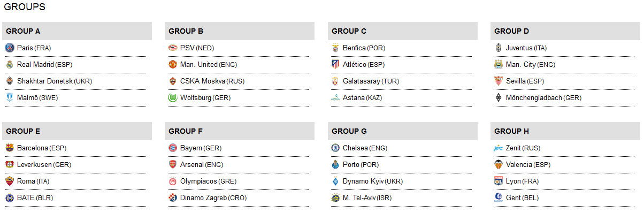Select the GROUP H header
644x213 pixels.
point(565,131)
